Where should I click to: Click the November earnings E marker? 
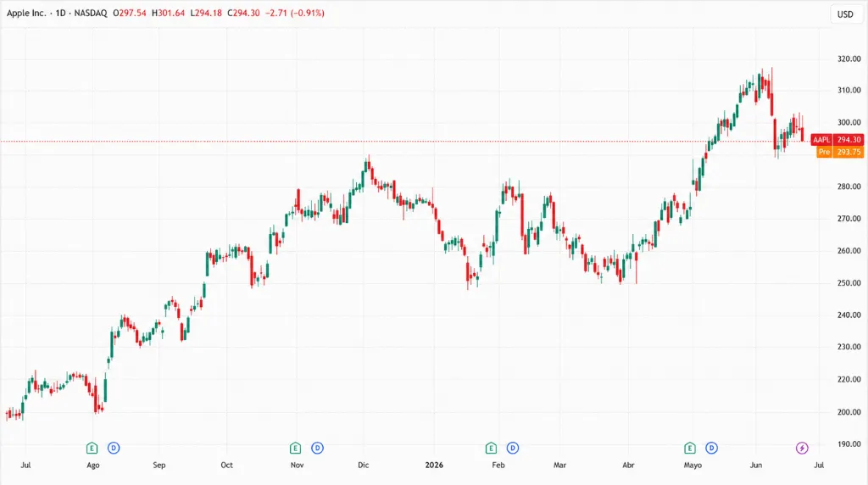pos(295,448)
